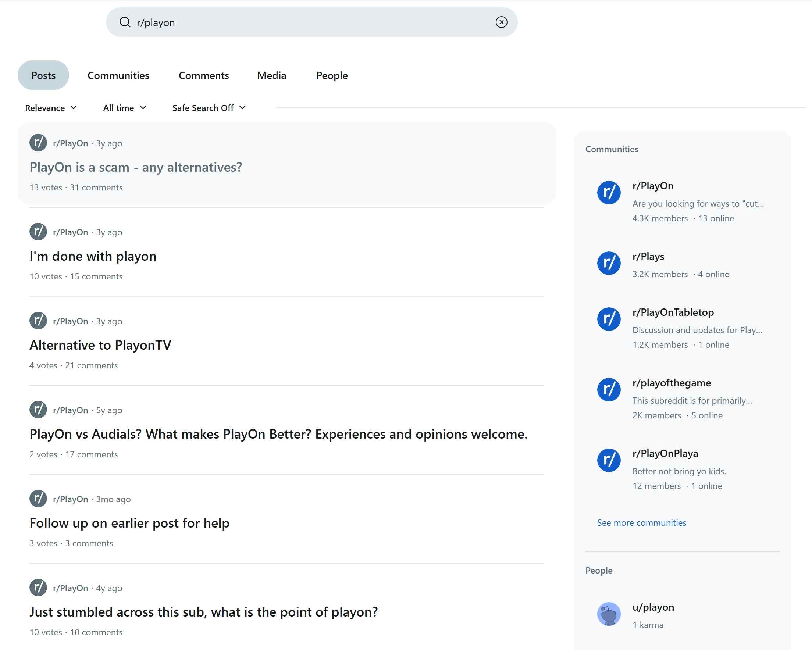Select the Posts tab
The height and width of the screenshot is (650, 812).
(x=43, y=75)
